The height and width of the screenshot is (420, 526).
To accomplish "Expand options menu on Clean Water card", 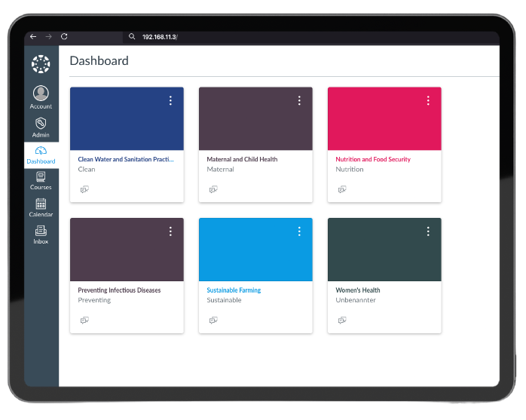I will point(170,100).
